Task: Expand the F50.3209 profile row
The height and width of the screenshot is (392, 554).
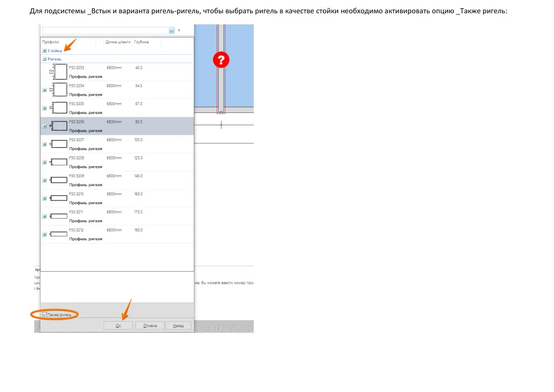Action: coord(44,180)
